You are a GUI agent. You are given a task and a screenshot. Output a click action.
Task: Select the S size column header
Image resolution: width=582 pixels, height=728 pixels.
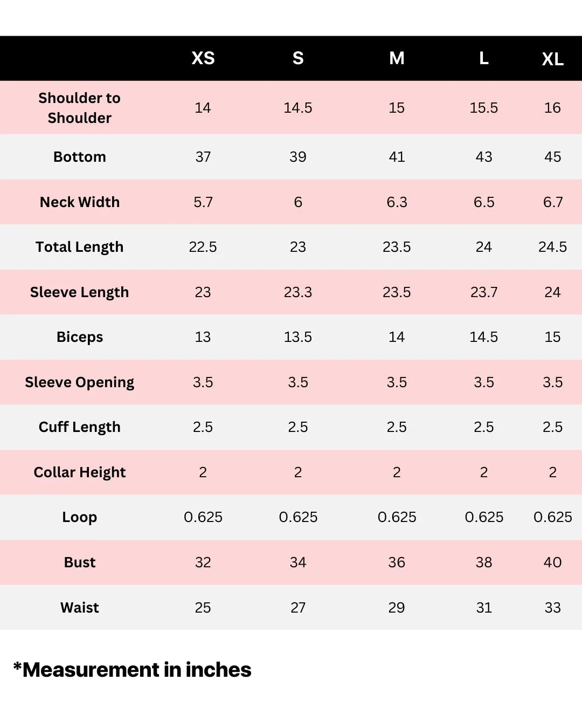tap(298, 58)
